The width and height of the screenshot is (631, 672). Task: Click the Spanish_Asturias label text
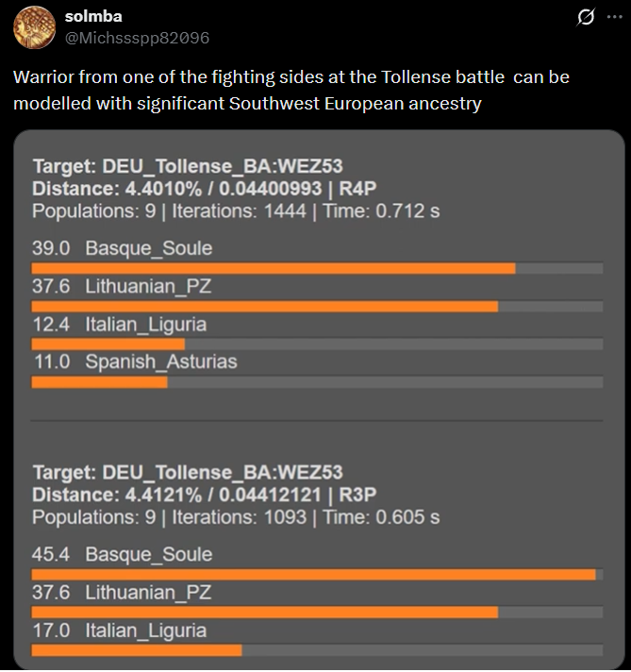tap(160, 361)
